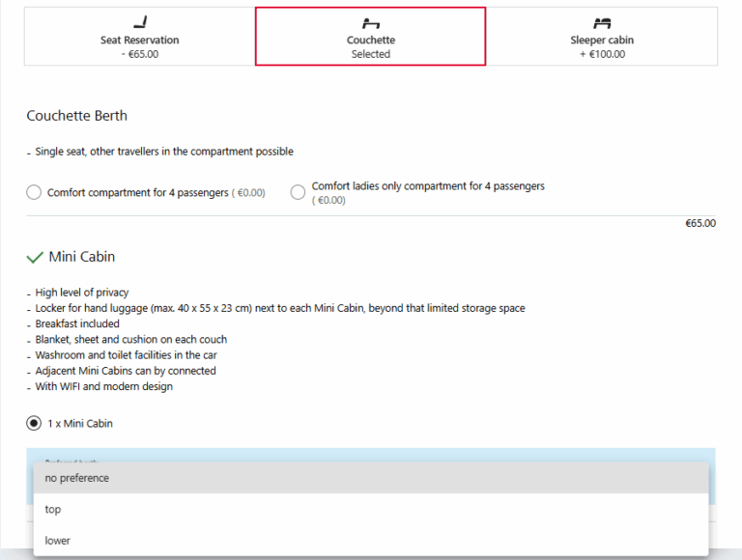Switch to the Seat Reservation tab label
The width and height of the screenshot is (742, 560).
pyautogui.click(x=139, y=41)
